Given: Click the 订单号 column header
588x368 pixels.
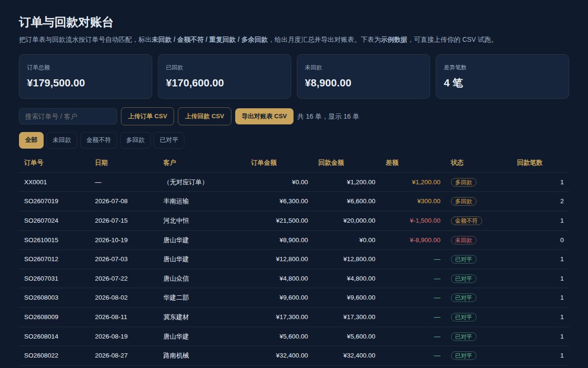Looking at the screenshot, I should (x=34, y=163).
